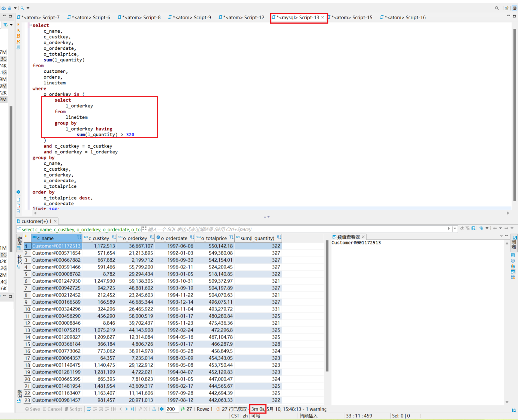Click the gear settings icon in the editor gutter

(18, 192)
